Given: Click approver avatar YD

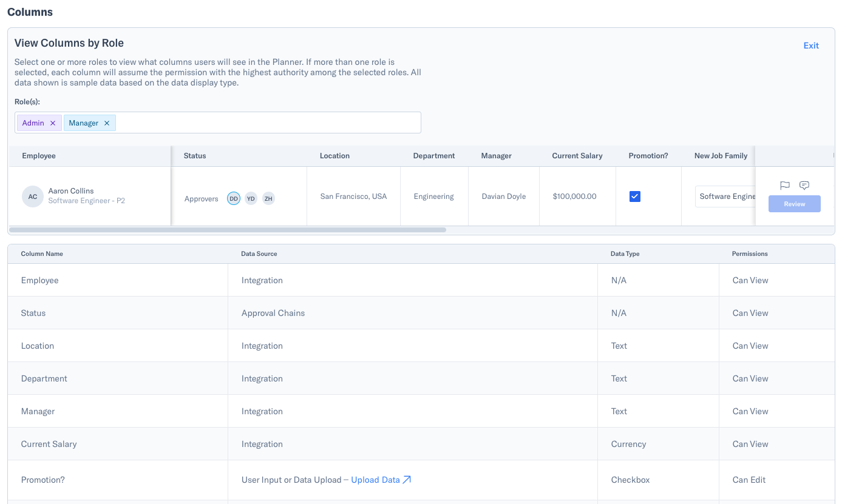Looking at the screenshot, I should coord(251,198).
